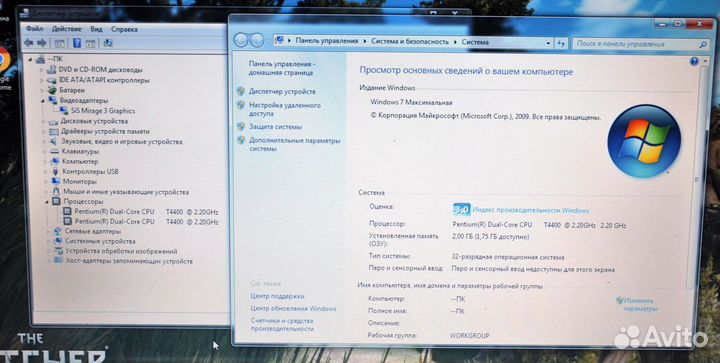Open the Файл menu in Device Manager
Image resolution: width=720 pixels, height=363 pixels.
point(34,28)
